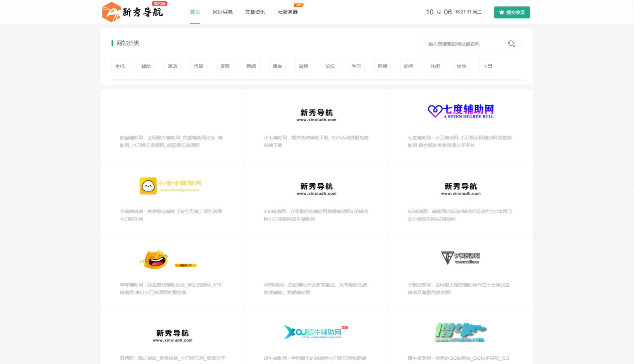Screen dimensions: 634x364
Task: Open the 奇特吧 placeholder logo
Action: [x=173, y=335]
